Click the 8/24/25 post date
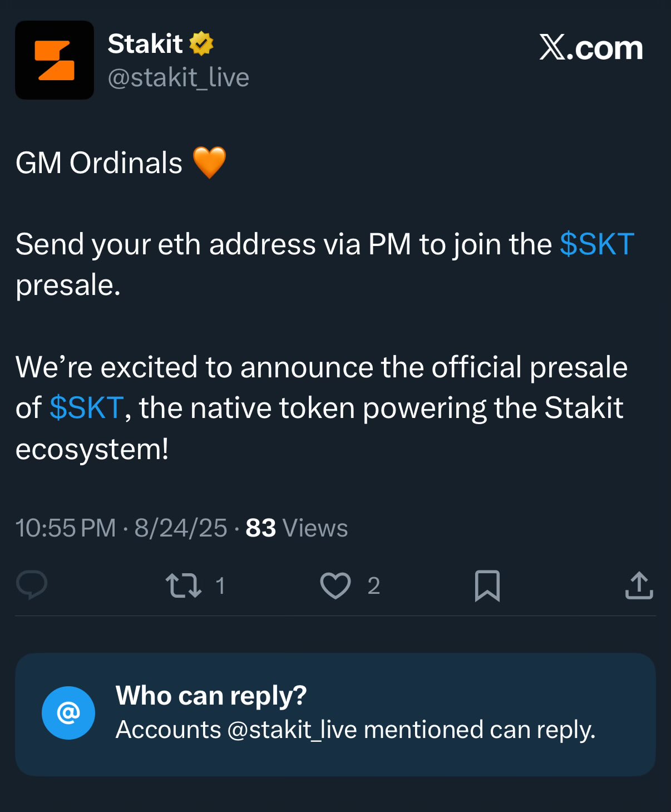Viewport: 671px width, 812px height. [181, 528]
